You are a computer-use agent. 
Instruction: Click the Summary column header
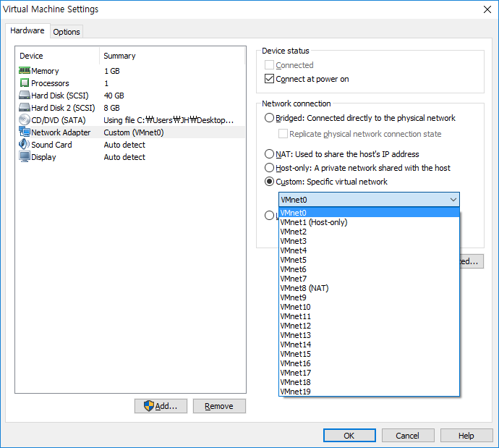click(x=172, y=56)
